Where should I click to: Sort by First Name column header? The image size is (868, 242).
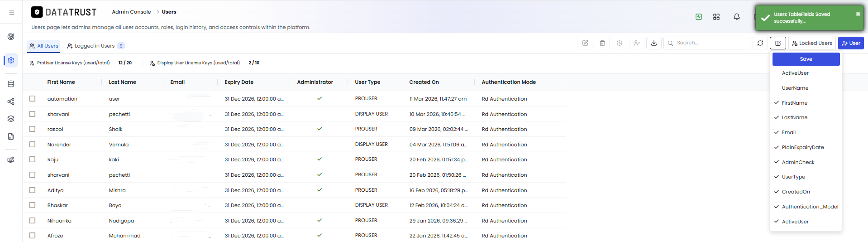(x=61, y=82)
